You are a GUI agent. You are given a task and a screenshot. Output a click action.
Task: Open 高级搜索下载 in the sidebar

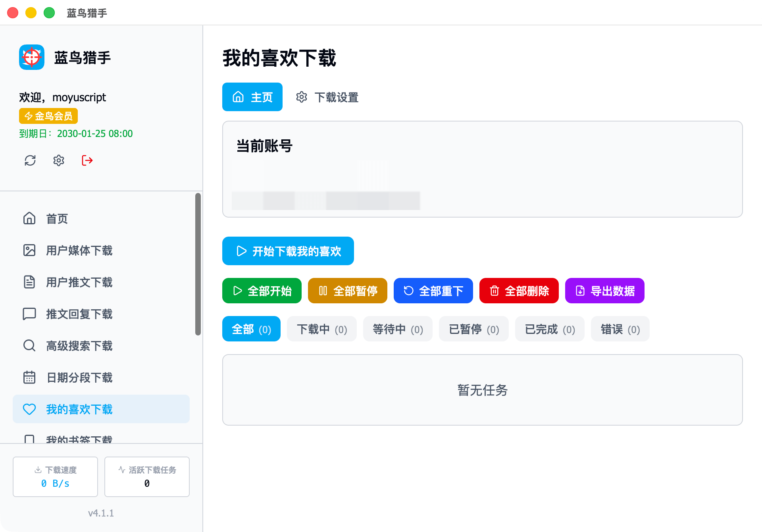coord(79,346)
